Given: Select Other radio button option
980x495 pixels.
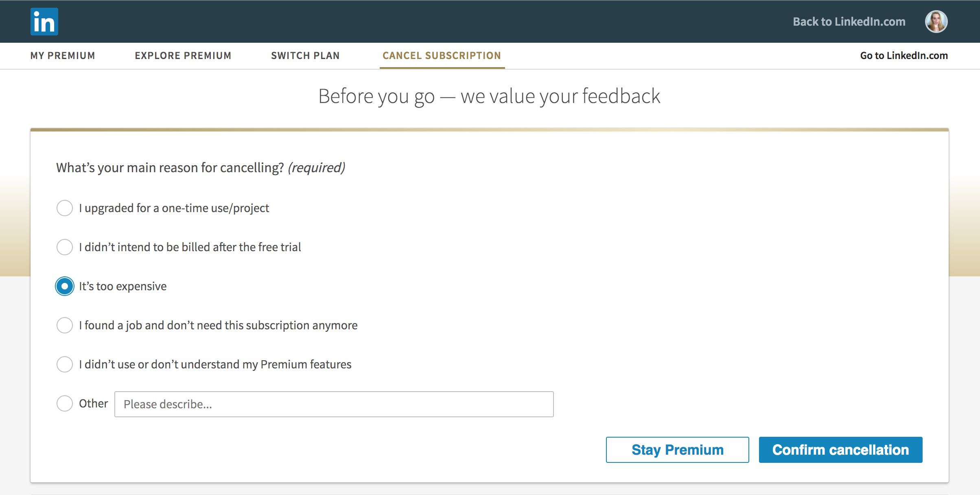Looking at the screenshot, I should tap(64, 403).
